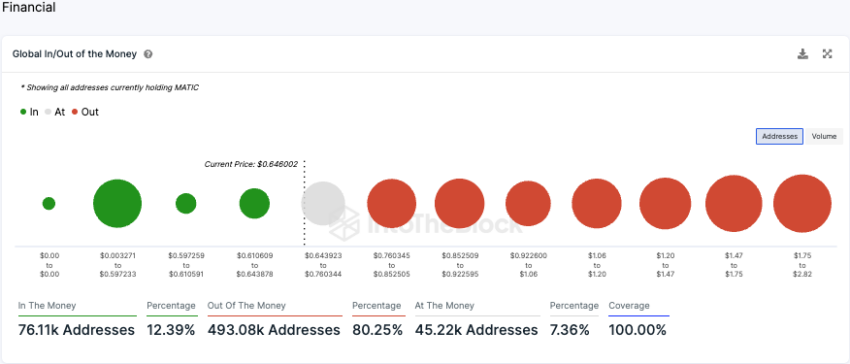The image size is (850, 364).
Task: Switch to the Volume view
Action: [824, 137]
